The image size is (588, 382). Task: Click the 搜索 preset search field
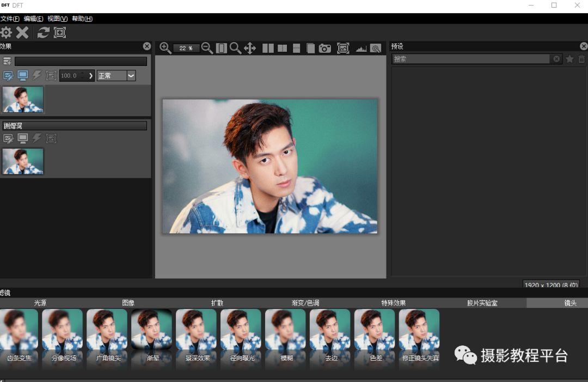(x=471, y=59)
